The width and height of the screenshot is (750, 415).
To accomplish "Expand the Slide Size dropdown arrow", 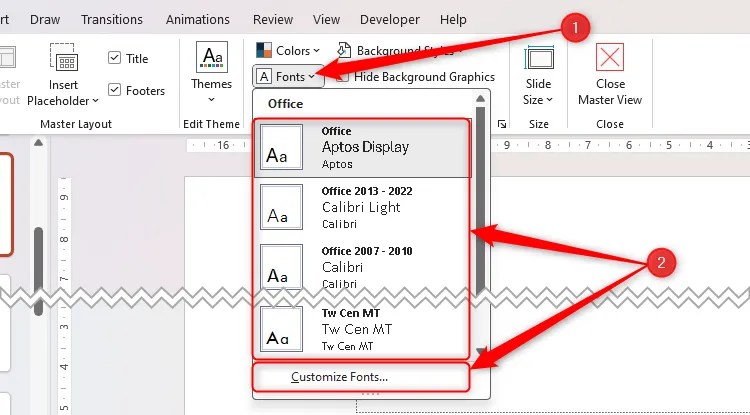I will coord(549,100).
